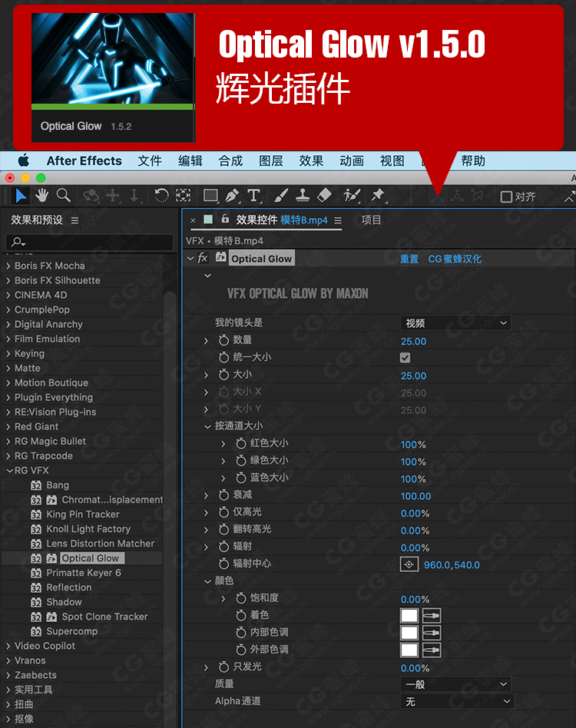Screen dimensions: 576x728
Task: Select the Selection arrow tool
Action: [x=21, y=196]
